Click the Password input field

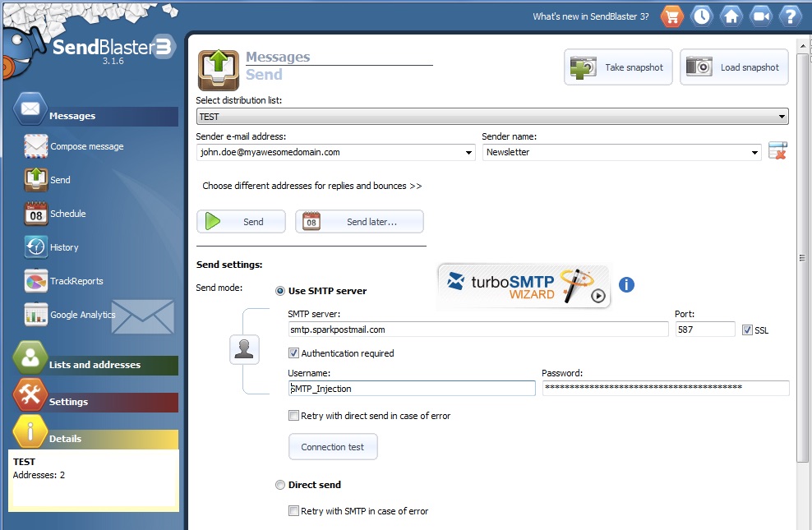[666, 388]
